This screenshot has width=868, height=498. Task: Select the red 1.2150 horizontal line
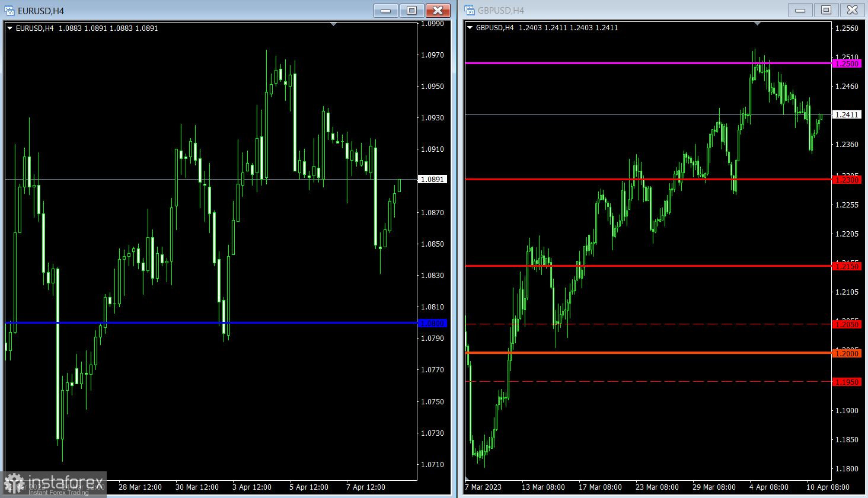coord(648,266)
